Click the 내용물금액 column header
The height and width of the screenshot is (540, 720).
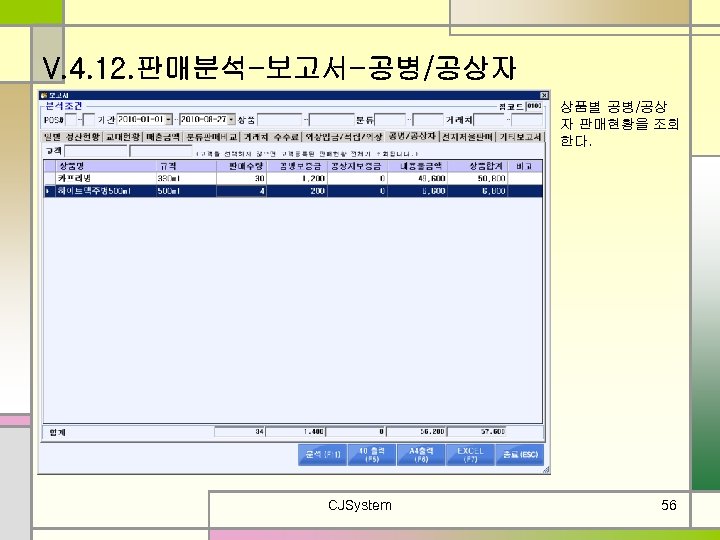(x=417, y=166)
